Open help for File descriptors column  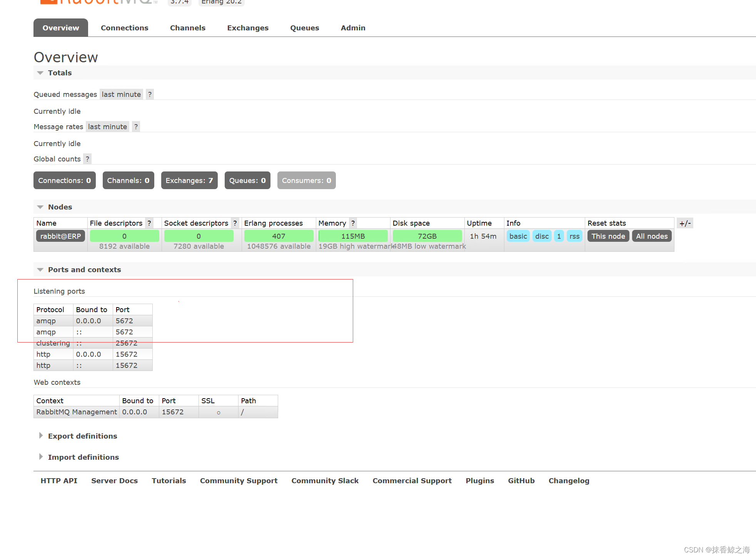pos(149,223)
